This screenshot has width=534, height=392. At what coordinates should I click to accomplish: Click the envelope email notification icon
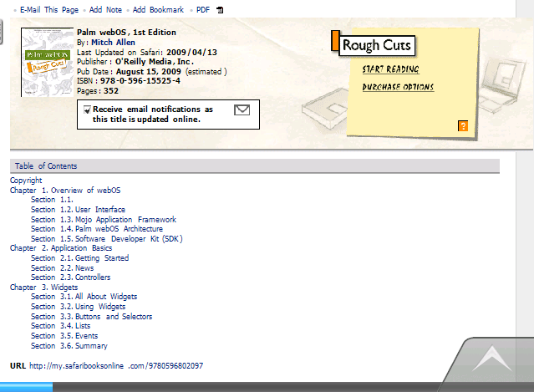point(242,110)
